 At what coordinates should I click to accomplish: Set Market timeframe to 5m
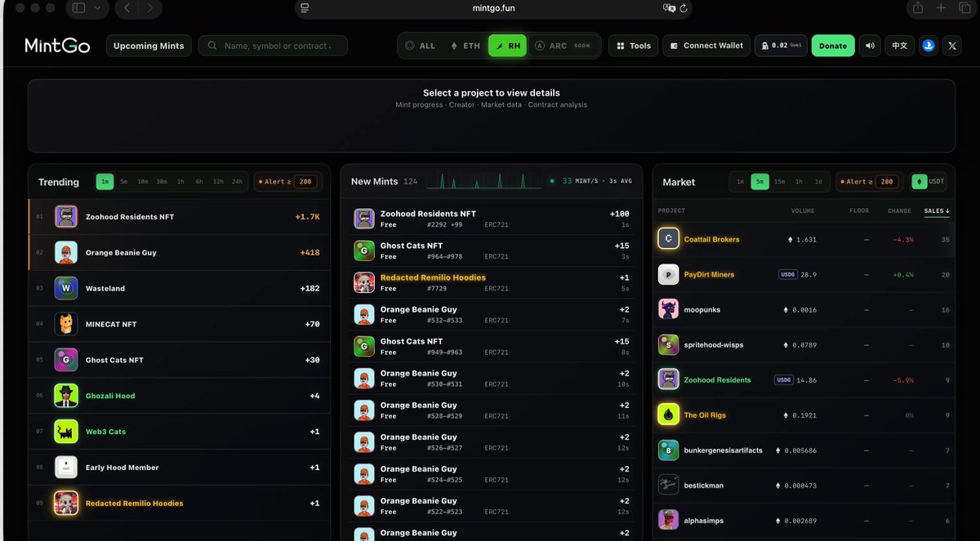(x=759, y=182)
